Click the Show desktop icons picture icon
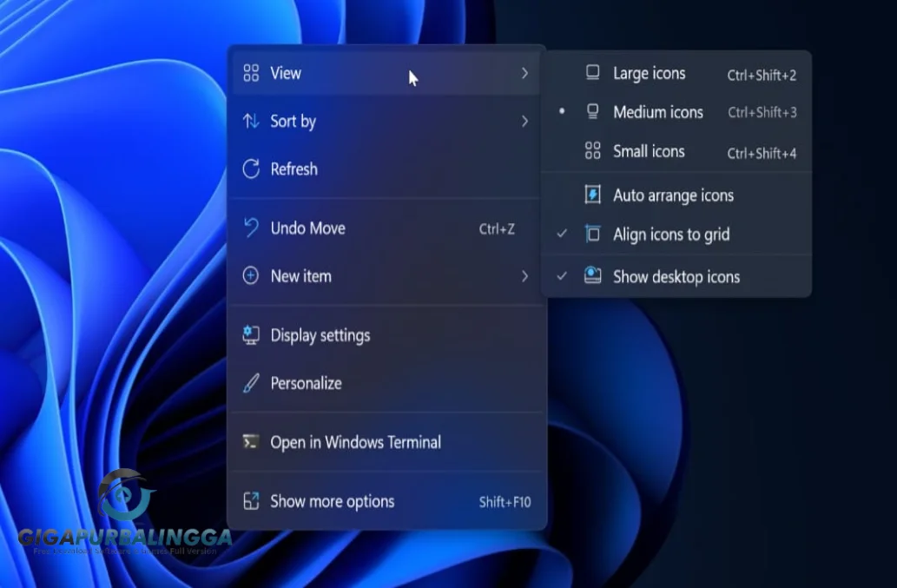The image size is (897, 588). 593,275
